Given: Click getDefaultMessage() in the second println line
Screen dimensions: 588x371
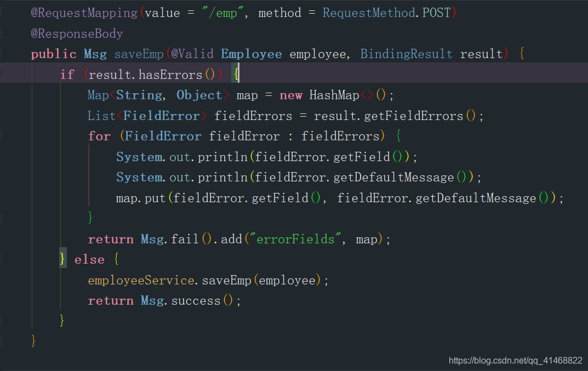Looking at the screenshot, I should click(399, 178).
